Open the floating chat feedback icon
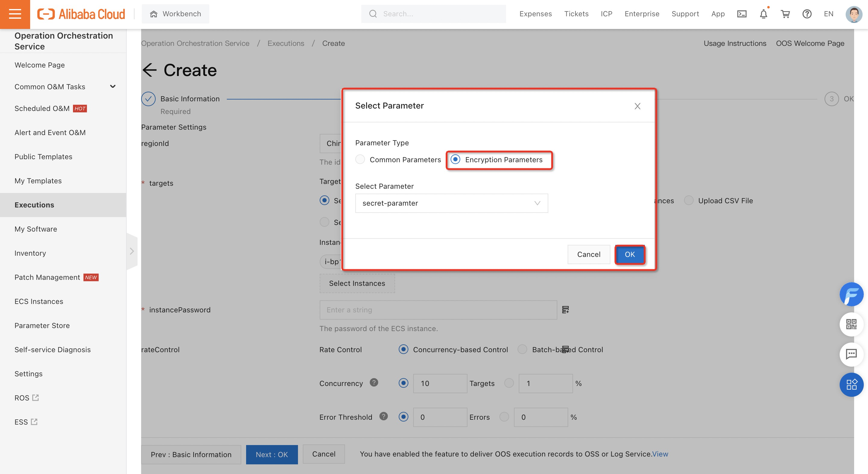 851,354
